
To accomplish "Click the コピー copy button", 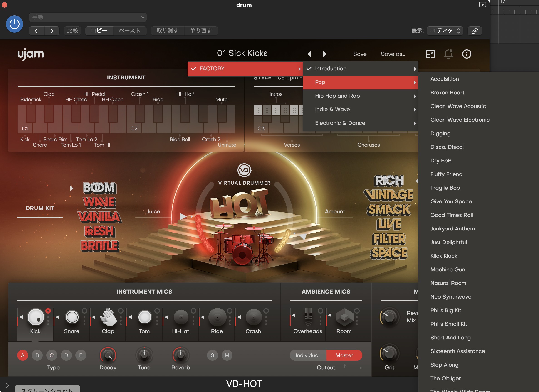I will (99, 31).
